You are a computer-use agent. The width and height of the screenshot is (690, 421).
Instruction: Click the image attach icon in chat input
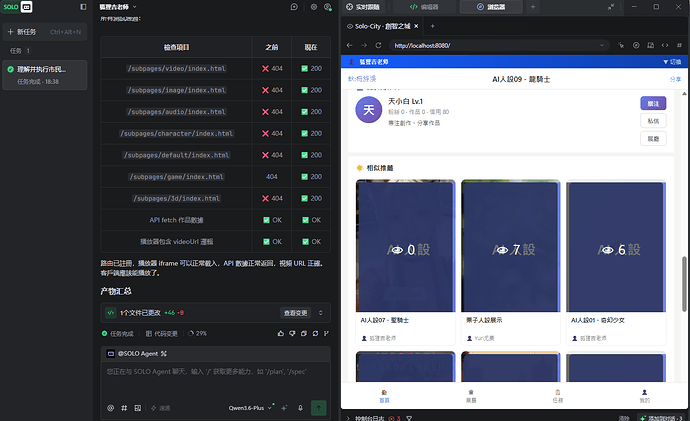pyautogui.click(x=138, y=408)
